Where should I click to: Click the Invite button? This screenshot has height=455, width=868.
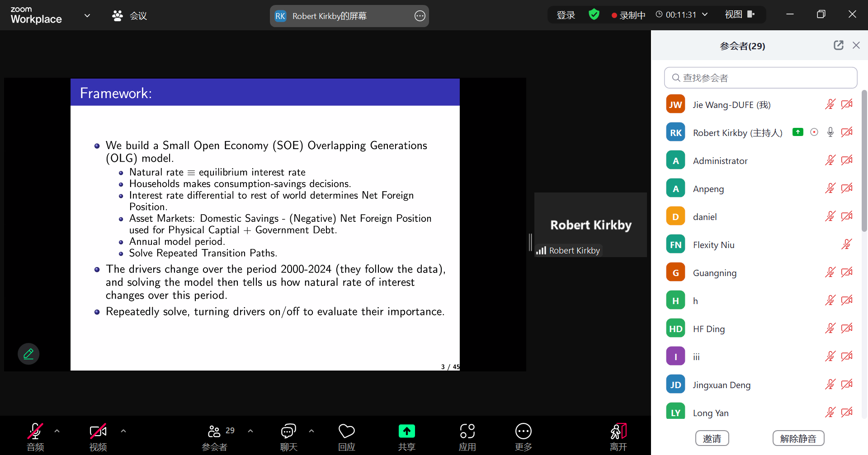pyautogui.click(x=712, y=438)
